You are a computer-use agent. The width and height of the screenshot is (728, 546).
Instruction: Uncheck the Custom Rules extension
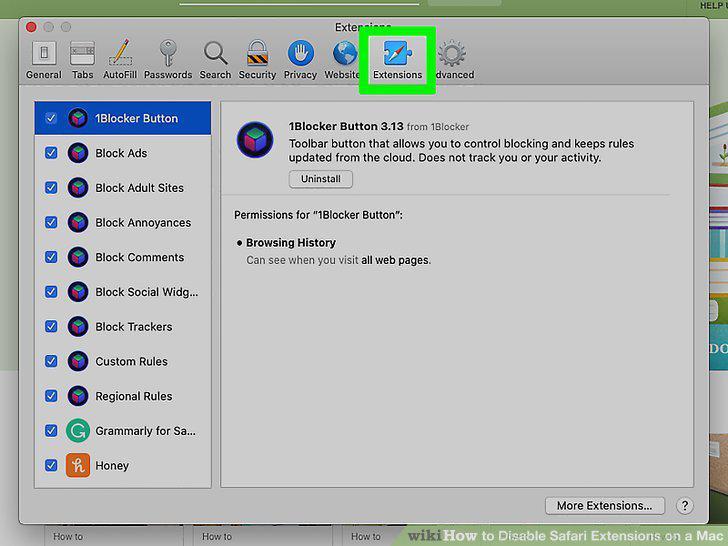click(x=51, y=361)
